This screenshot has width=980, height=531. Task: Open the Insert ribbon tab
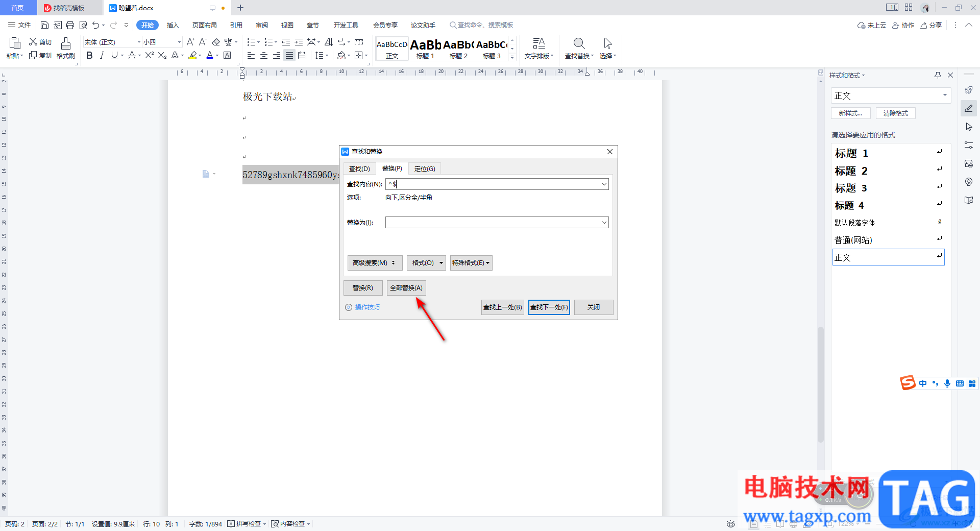click(173, 25)
